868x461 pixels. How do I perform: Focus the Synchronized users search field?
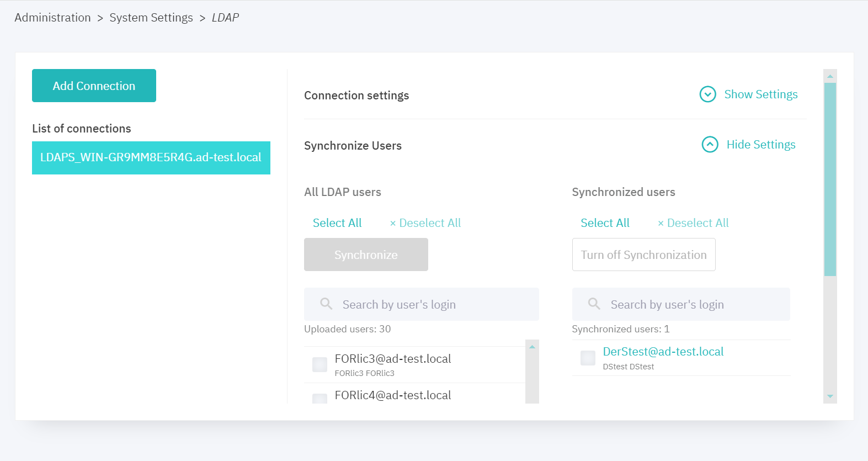point(681,304)
